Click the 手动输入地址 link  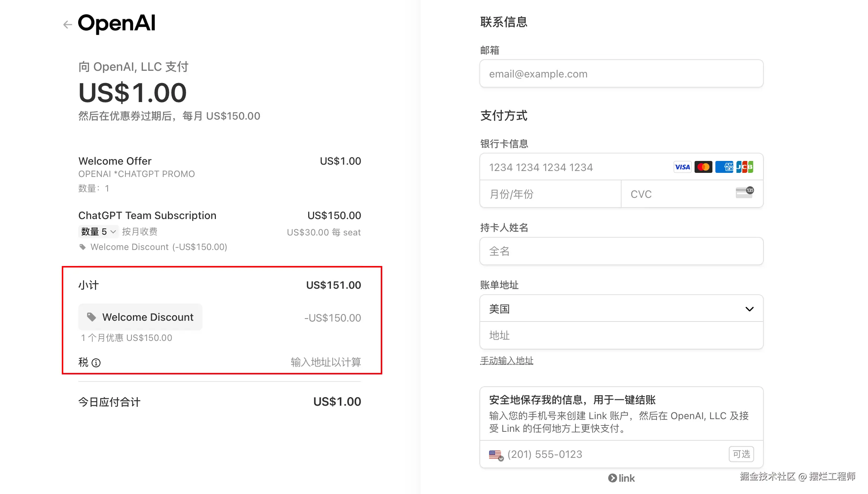pyautogui.click(x=507, y=361)
